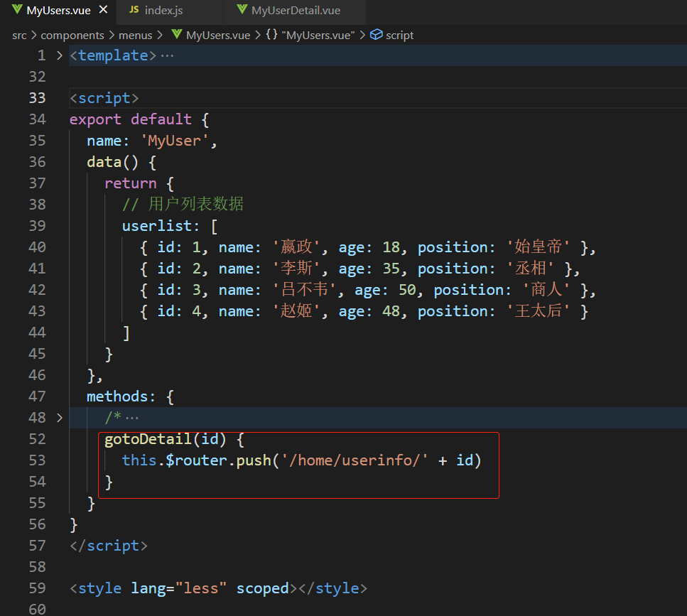Click 'scoped' on line 59
Image resolution: width=687 pixels, height=616 pixels.
[x=262, y=589]
